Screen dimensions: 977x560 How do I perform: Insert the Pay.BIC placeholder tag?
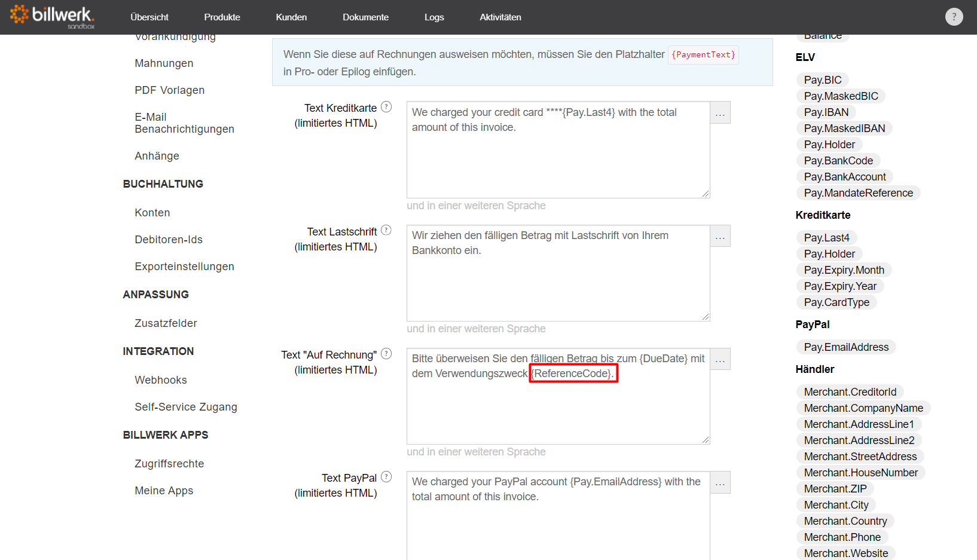click(823, 80)
